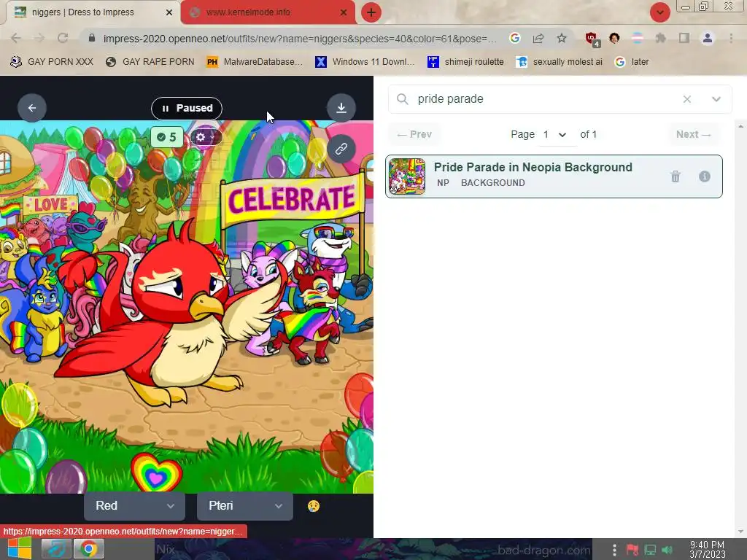Click the back arrow in the outfit editor
Viewport: 747px width, 560px height.
tap(32, 108)
